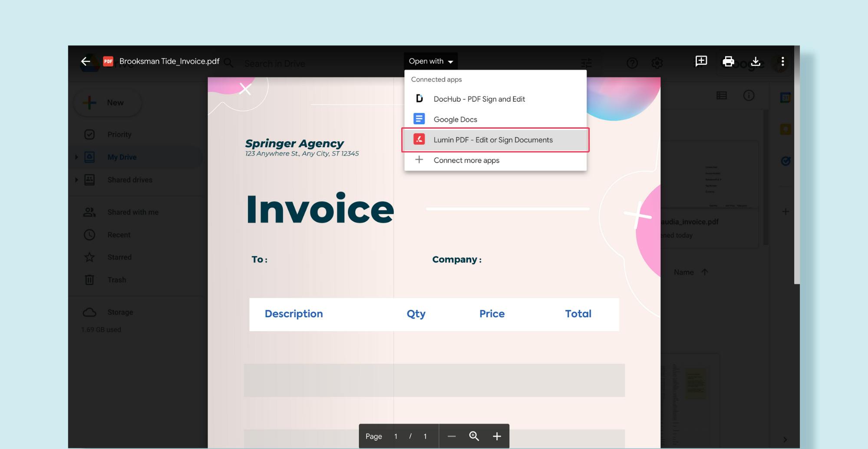
Task: Click the plus icon beside Connect more apps
Action: [x=419, y=160]
